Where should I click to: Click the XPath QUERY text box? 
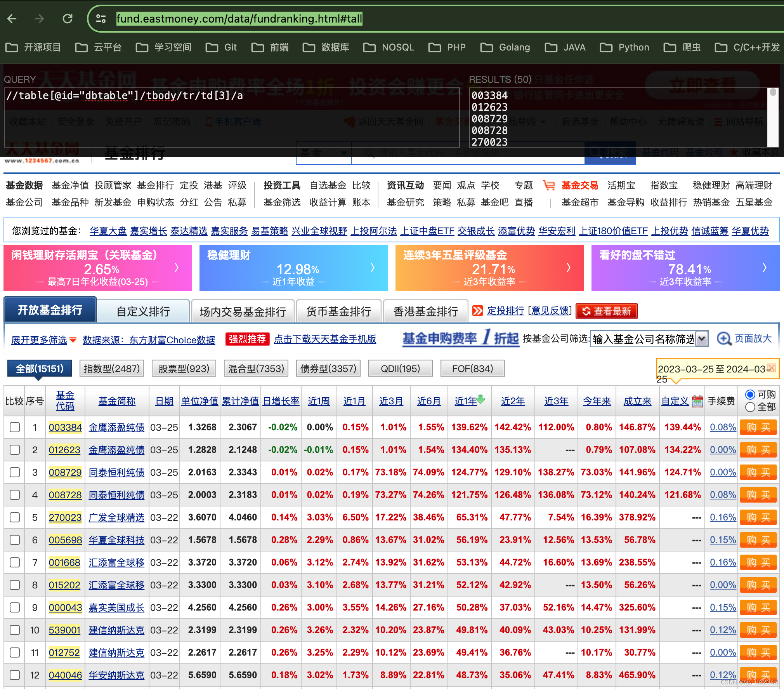click(x=232, y=117)
